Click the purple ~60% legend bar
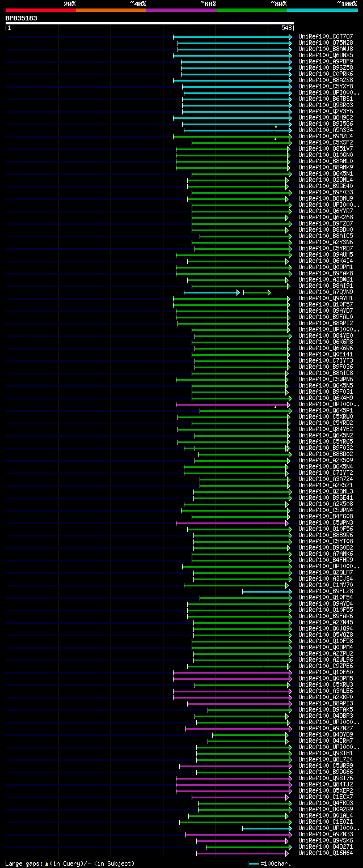Viewport: 363px width, 868px height. click(181, 10)
